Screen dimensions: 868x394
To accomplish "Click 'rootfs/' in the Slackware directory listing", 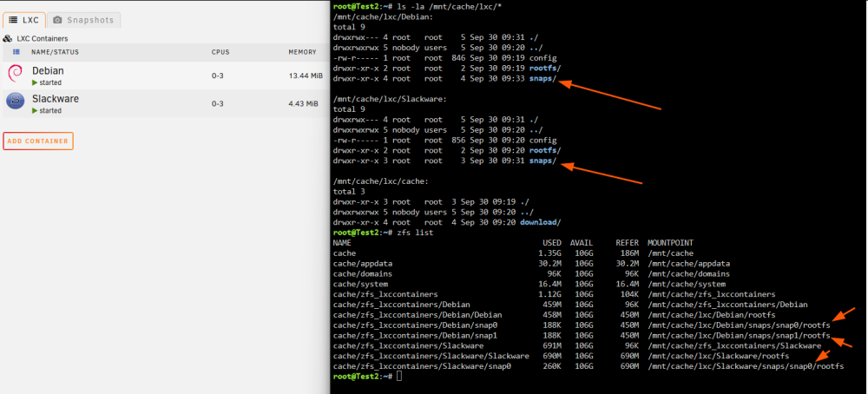I will click(545, 150).
